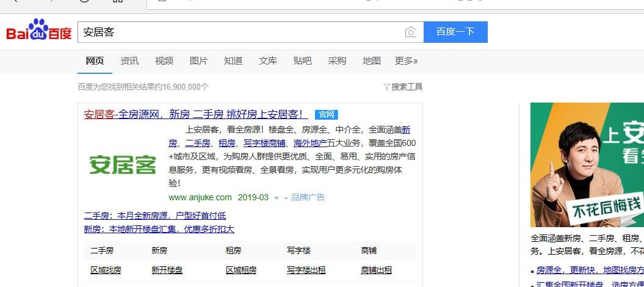Click the 写字楼 table header
644x287 pixels.
point(298,250)
